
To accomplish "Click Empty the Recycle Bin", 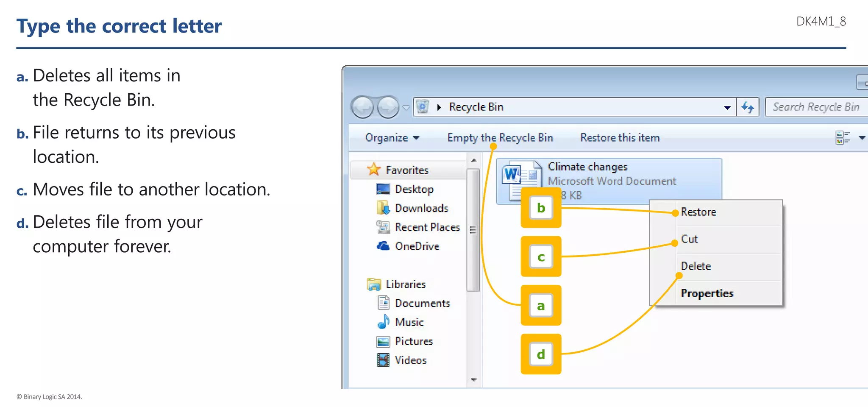I will click(x=500, y=138).
